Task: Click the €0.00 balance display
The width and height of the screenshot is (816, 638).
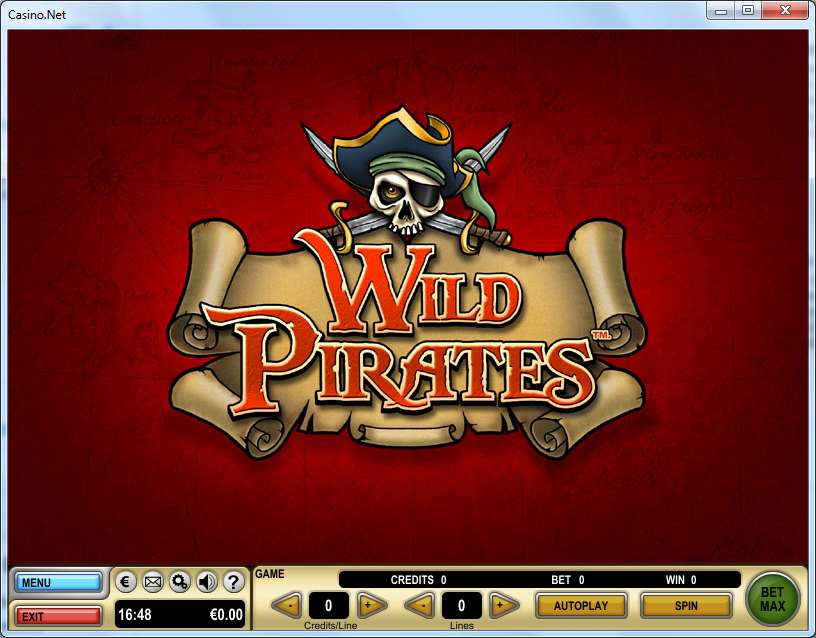Action: click(x=226, y=615)
